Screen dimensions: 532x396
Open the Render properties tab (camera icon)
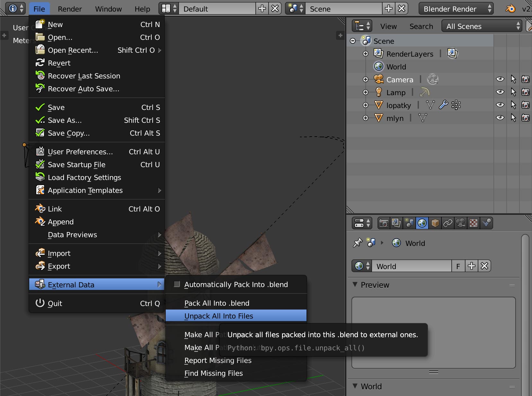click(x=384, y=223)
